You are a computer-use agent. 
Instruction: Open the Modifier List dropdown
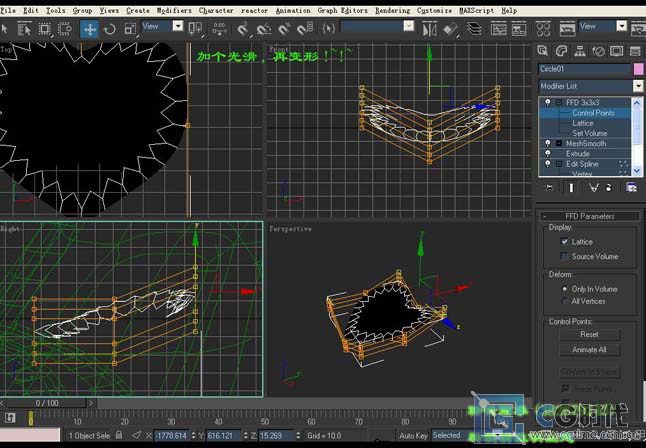[638, 87]
